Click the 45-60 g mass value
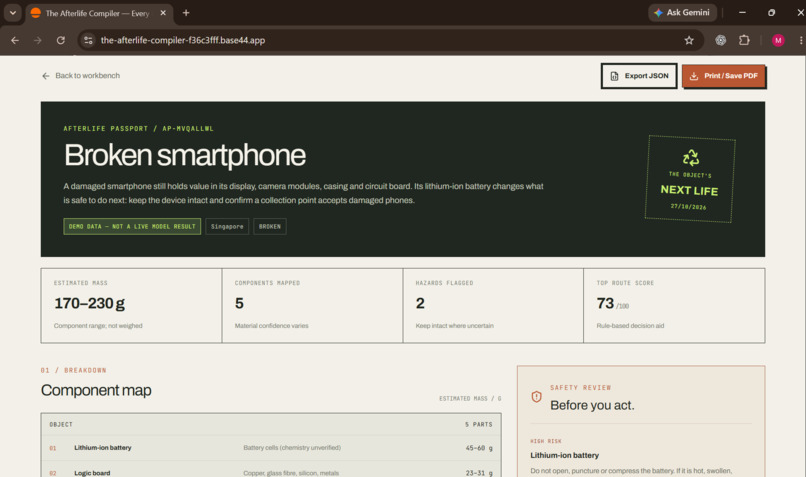Screen dimensions: 806x477 tap(479, 448)
